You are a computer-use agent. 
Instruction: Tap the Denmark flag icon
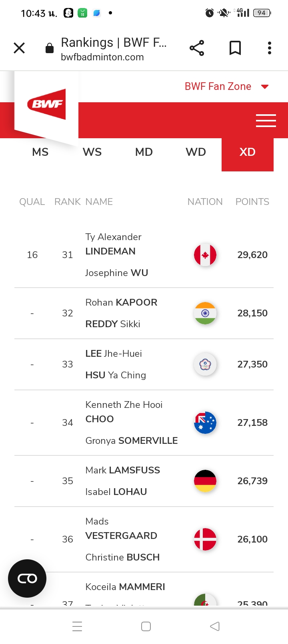pyautogui.click(x=205, y=539)
